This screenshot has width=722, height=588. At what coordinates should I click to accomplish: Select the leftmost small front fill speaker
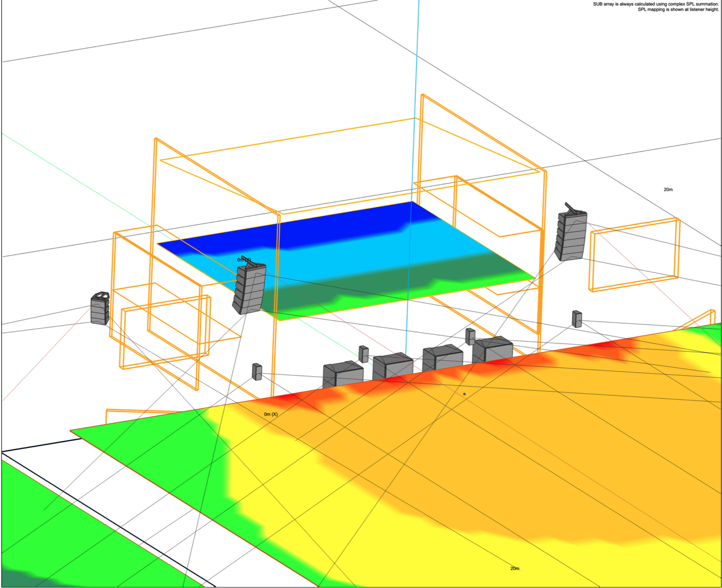coord(257,372)
